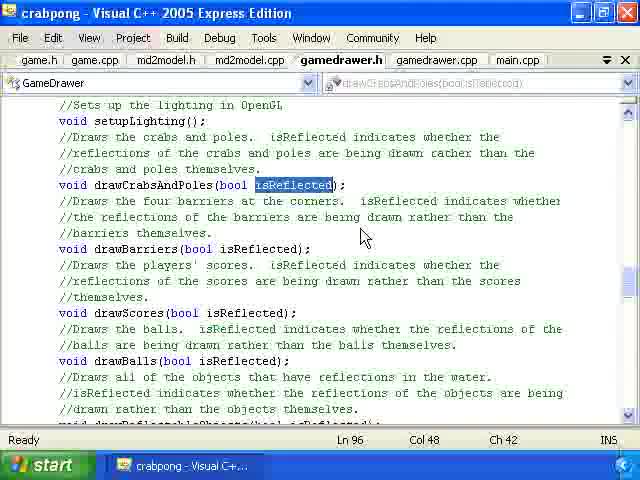Open the File menu

(20, 38)
